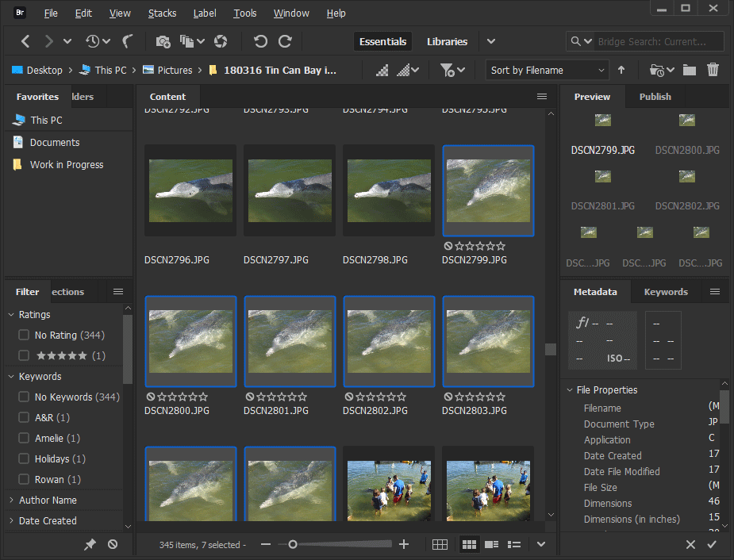Toggle the Amelie keyword checkbox
734x560 pixels.
coord(24,439)
